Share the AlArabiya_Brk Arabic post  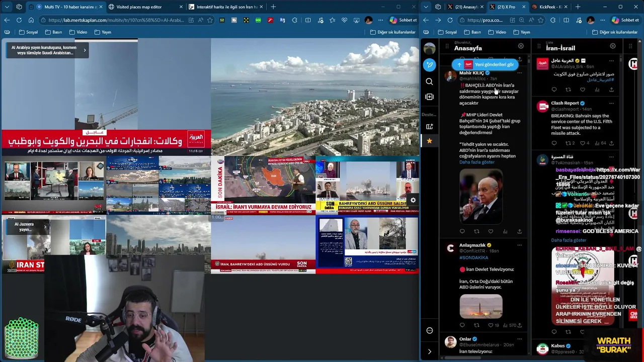coord(611,90)
